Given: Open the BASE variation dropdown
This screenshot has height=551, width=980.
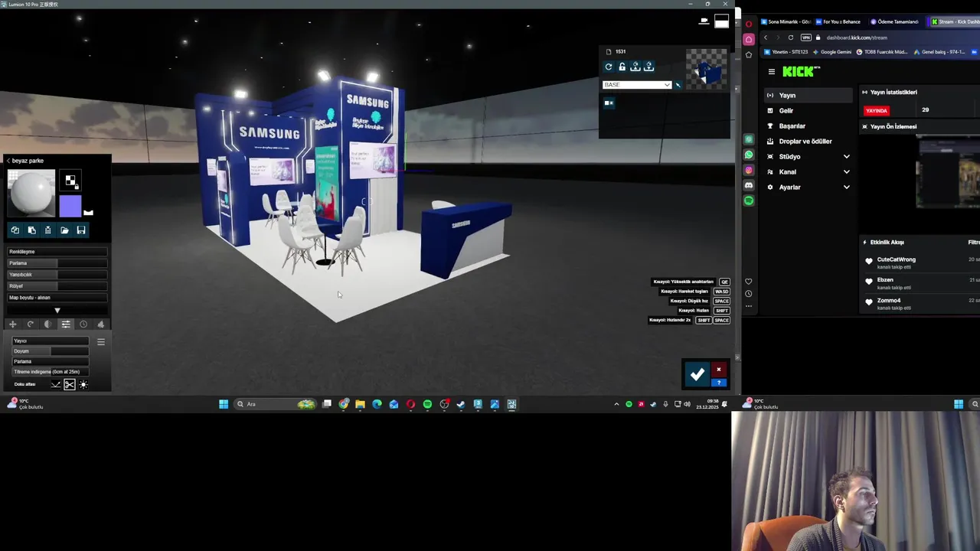Looking at the screenshot, I should 637,85.
